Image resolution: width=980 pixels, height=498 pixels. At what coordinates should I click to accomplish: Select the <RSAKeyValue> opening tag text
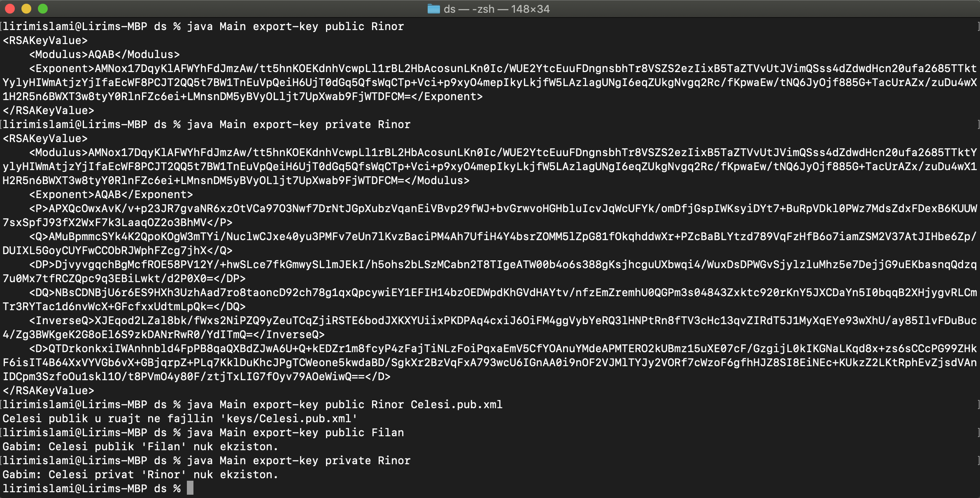pyautogui.click(x=44, y=40)
